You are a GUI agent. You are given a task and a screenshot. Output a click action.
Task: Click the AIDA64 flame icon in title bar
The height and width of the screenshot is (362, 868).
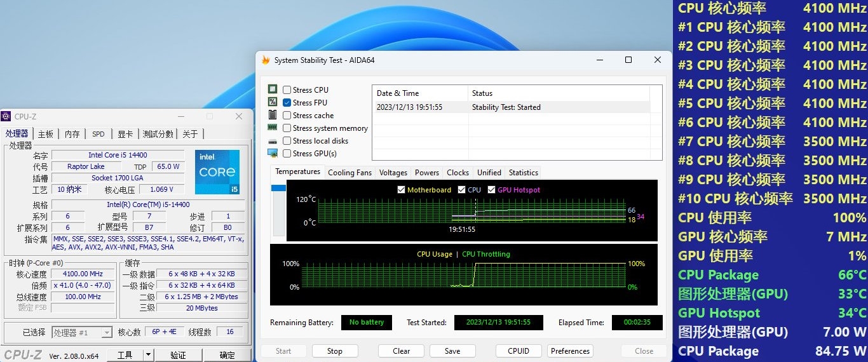(x=266, y=60)
